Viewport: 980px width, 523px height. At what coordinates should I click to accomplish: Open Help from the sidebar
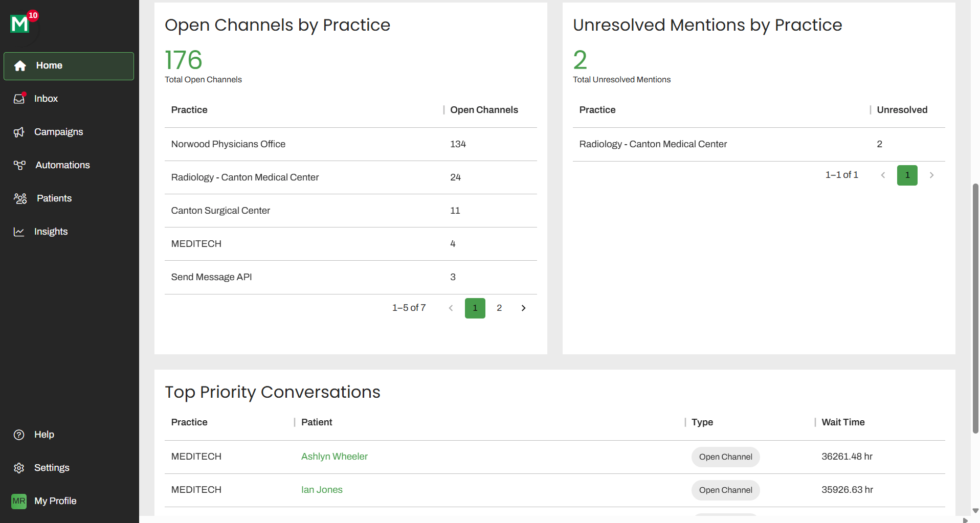tap(69, 435)
